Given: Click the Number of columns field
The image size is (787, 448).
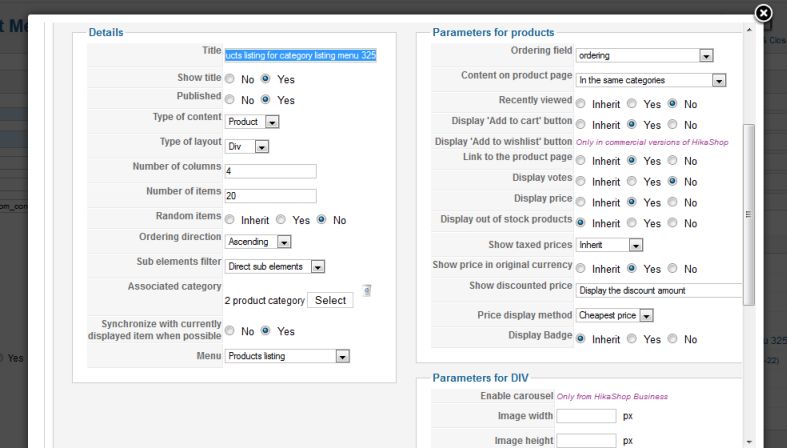Looking at the screenshot, I should coord(270,171).
